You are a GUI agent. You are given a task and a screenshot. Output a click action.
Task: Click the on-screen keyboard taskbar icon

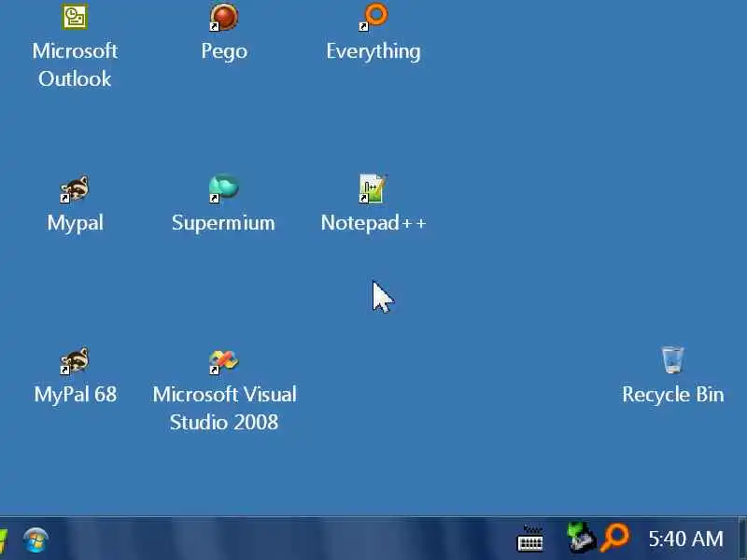click(x=529, y=539)
